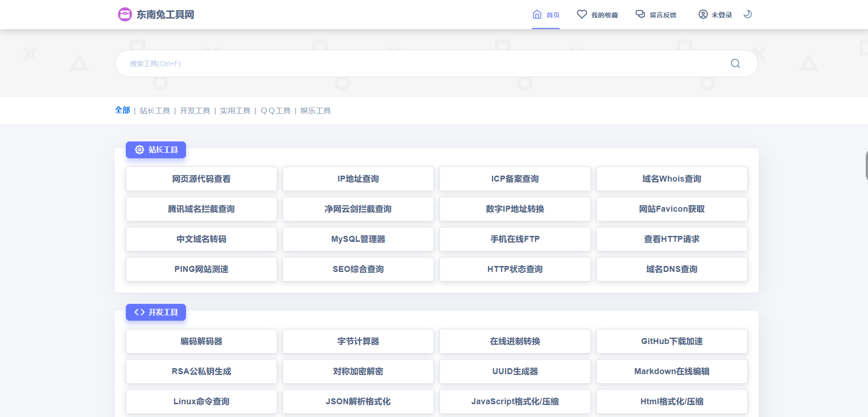The image size is (868, 417).
Task: Open JavaScript格式化/压缩 tool
Action: [515, 401]
